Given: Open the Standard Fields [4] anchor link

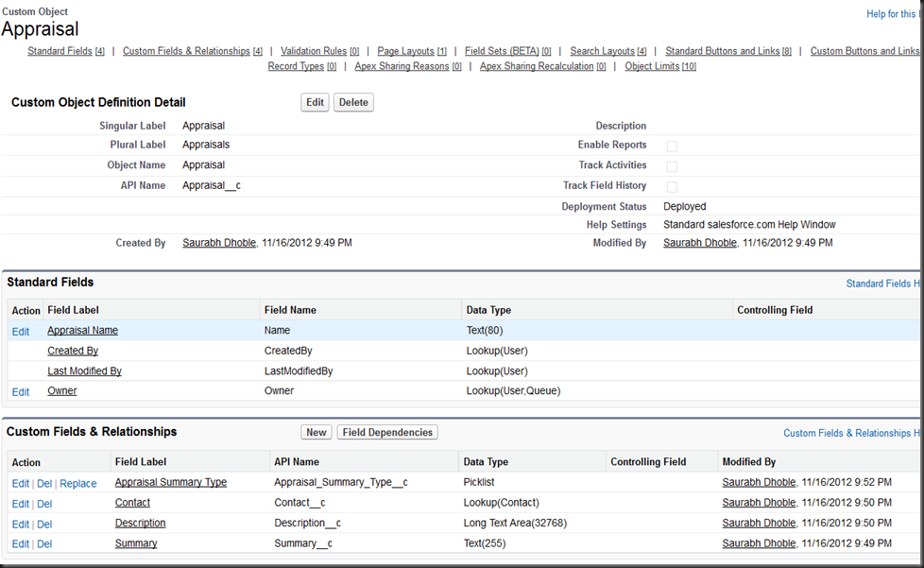Looking at the screenshot, I should pos(66,51).
